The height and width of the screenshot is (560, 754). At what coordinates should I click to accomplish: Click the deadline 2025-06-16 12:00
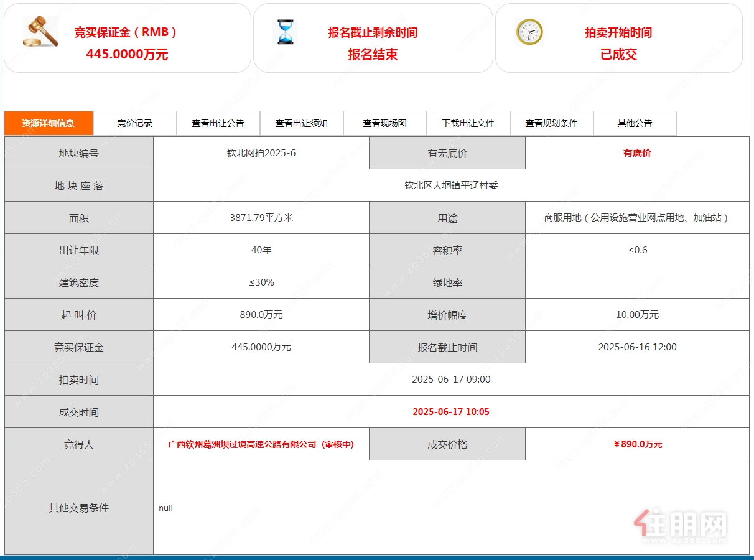click(638, 347)
